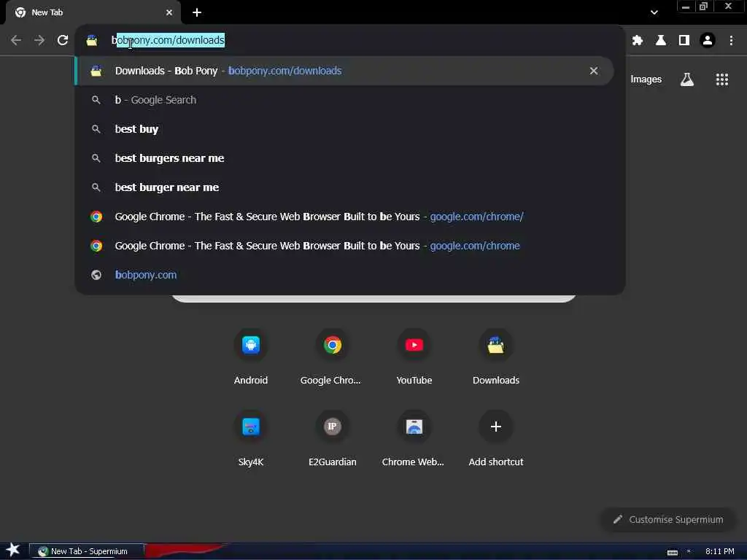Close the New Tab tab
Viewport: 747px width, 560px height.
(x=169, y=12)
